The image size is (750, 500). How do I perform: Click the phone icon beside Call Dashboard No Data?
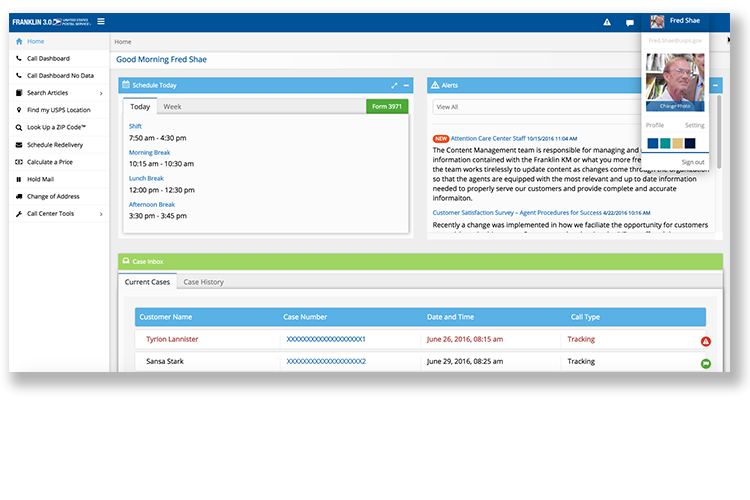coord(19,76)
